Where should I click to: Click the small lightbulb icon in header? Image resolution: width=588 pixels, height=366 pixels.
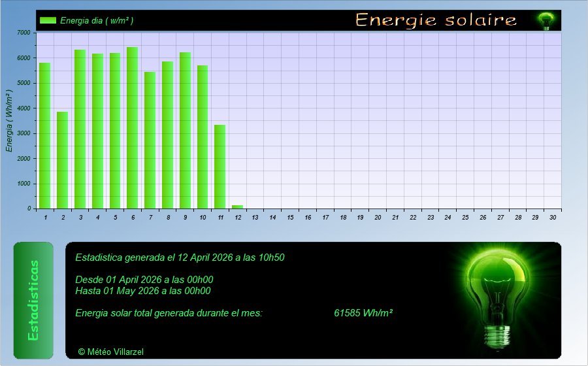[545, 20]
